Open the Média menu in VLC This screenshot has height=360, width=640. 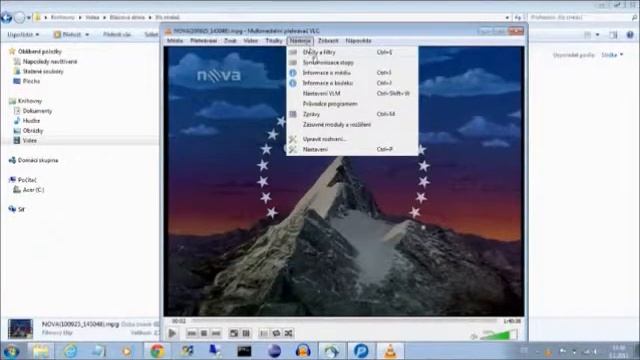pyautogui.click(x=175, y=41)
